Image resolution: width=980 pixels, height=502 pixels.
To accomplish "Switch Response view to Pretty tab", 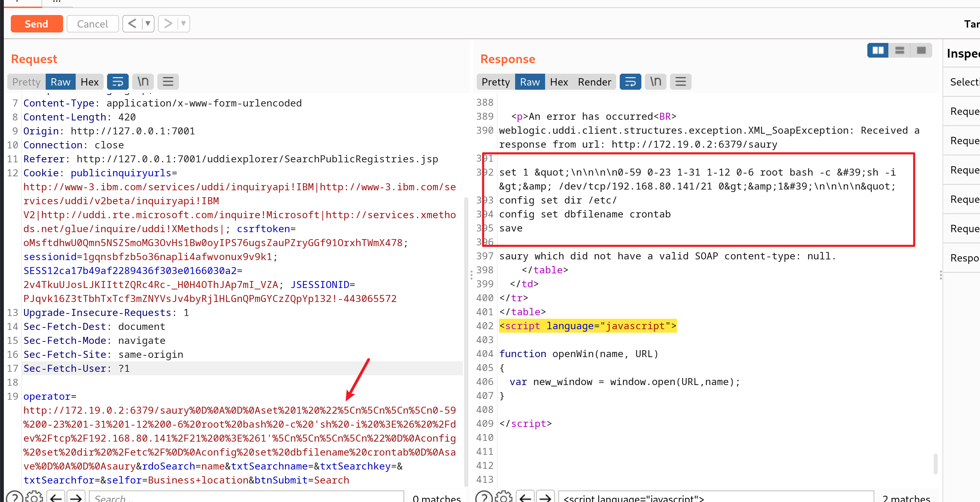I will (496, 82).
